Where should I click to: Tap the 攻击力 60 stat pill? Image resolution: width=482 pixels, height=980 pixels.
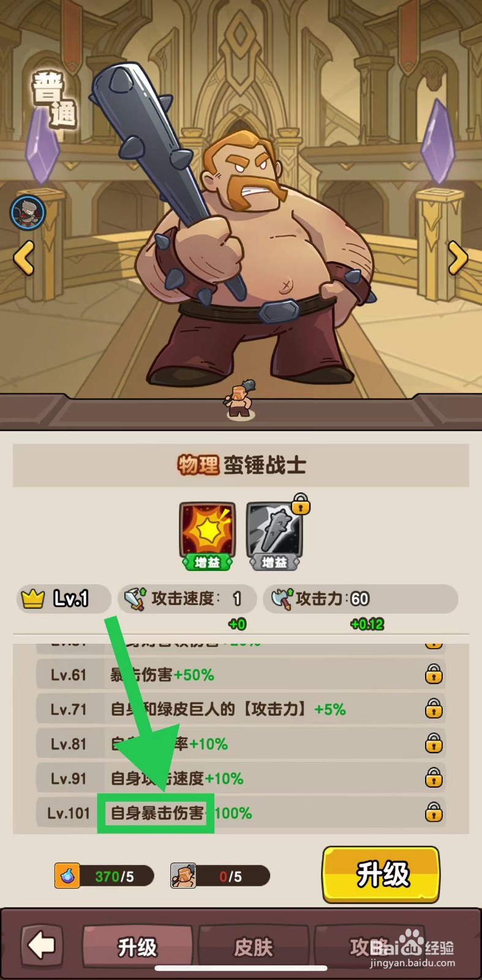(361, 598)
